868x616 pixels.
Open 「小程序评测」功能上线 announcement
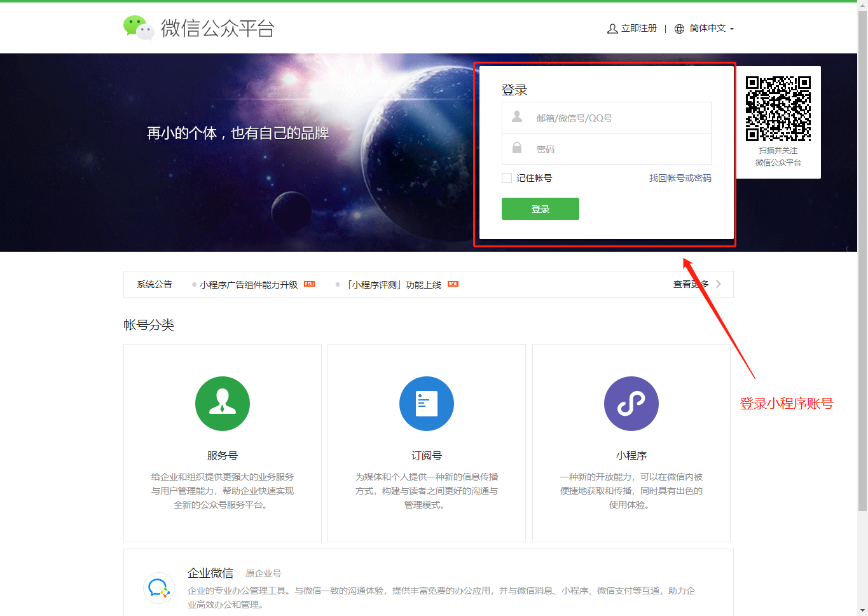click(394, 285)
